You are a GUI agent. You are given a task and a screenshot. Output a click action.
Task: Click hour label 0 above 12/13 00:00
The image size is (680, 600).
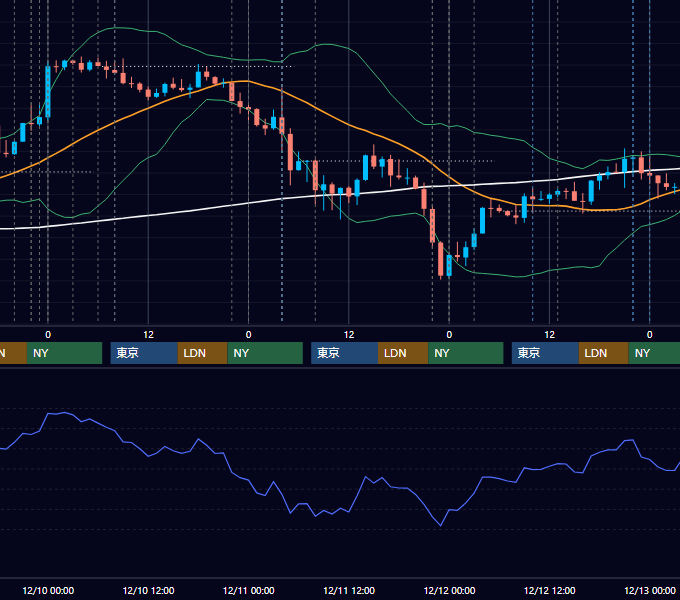[x=650, y=335]
